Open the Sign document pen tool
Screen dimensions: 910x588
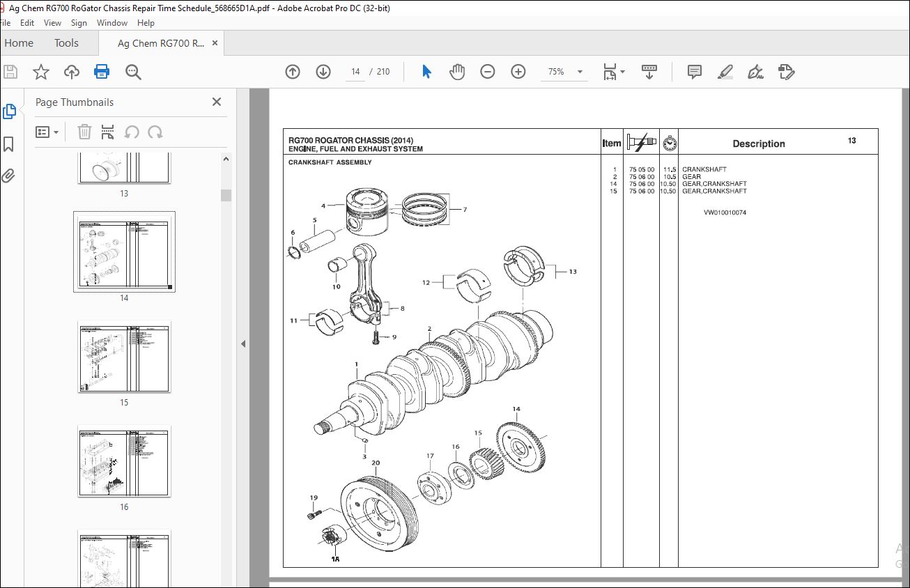[x=755, y=72]
